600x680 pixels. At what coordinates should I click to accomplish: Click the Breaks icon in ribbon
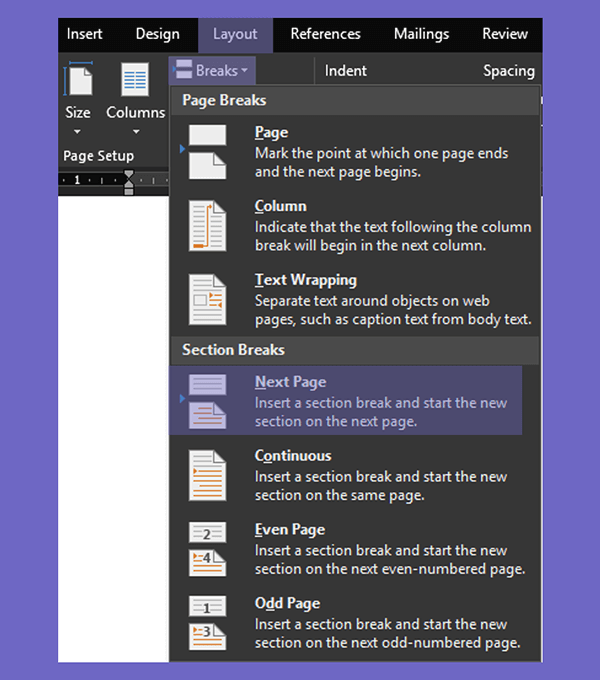point(183,69)
